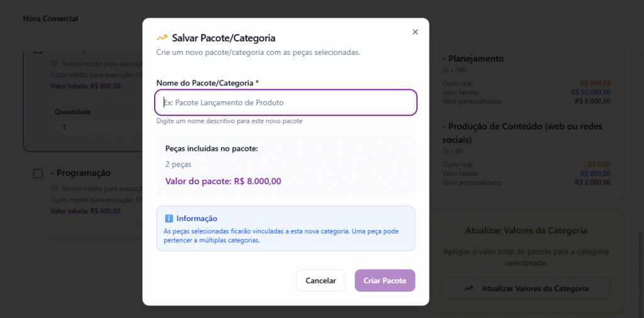Select the Hora Comercial heading

(50, 19)
